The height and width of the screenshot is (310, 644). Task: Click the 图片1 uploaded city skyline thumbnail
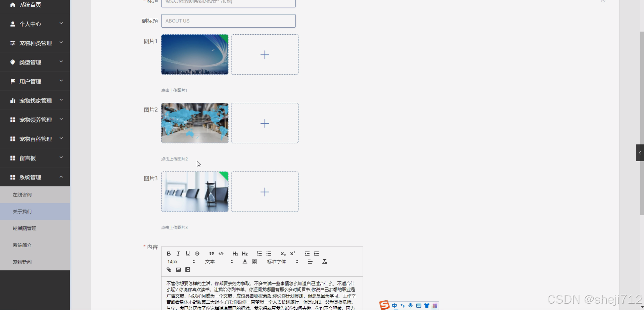pyautogui.click(x=195, y=54)
